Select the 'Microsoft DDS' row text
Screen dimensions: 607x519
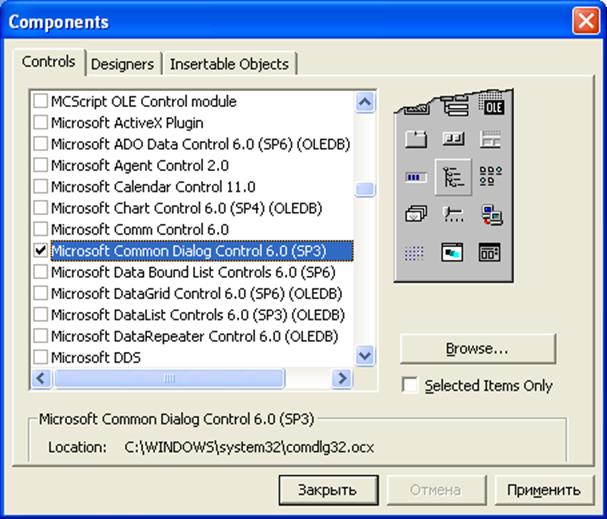[x=96, y=357]
